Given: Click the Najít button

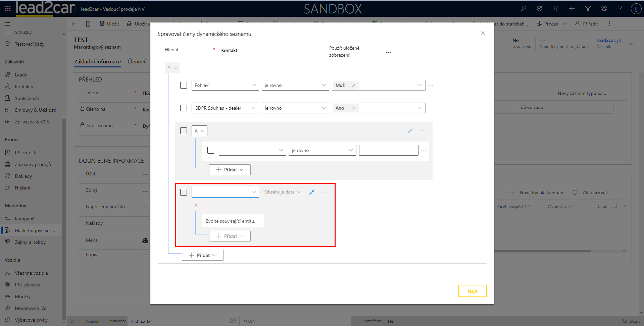Looking at the screenshot, I should (472, 291).
